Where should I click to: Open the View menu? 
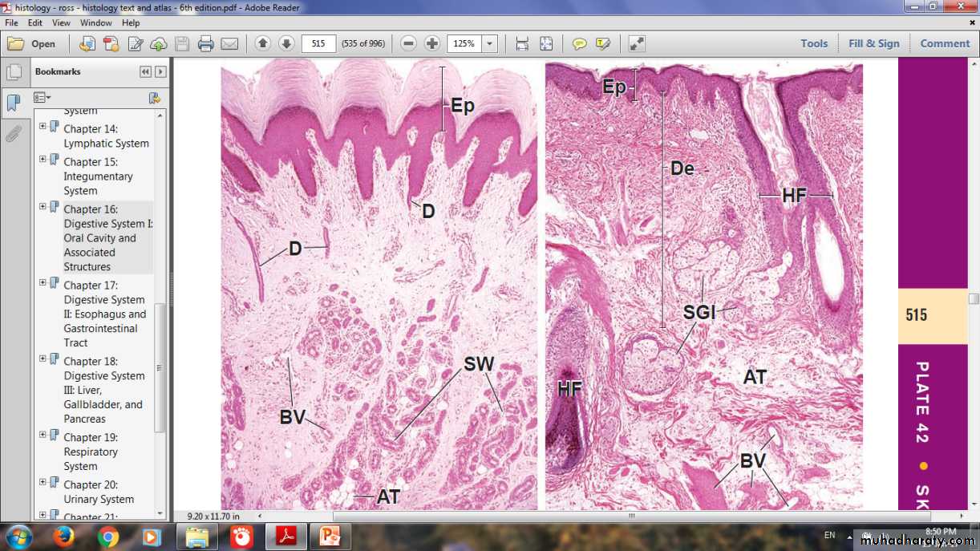pos(62,23)
